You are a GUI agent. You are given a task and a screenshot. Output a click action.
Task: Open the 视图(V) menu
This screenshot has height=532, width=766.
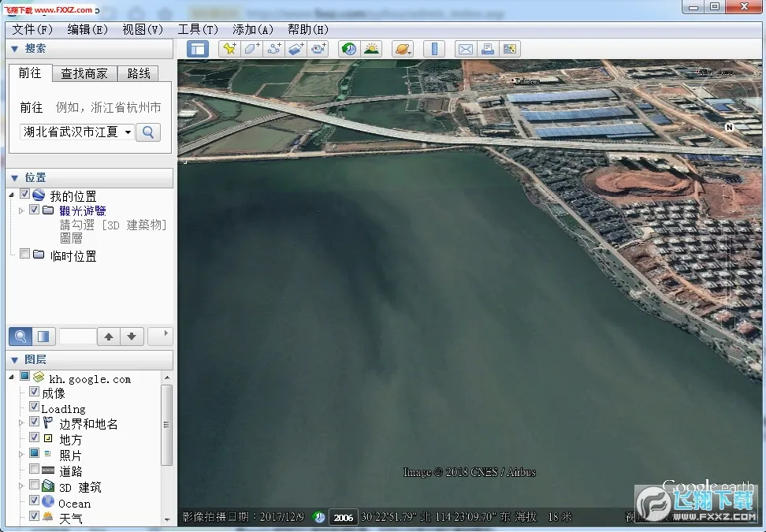pyautogui.click(x=143, y=30)
